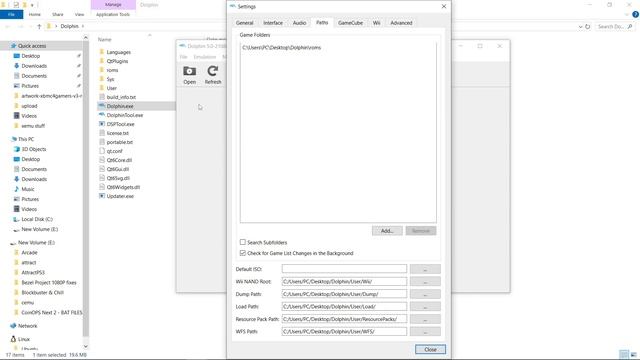This screenshot has width=640, height=360.
Task: Click Wii NAND Root input field
Action: [344, 282]
